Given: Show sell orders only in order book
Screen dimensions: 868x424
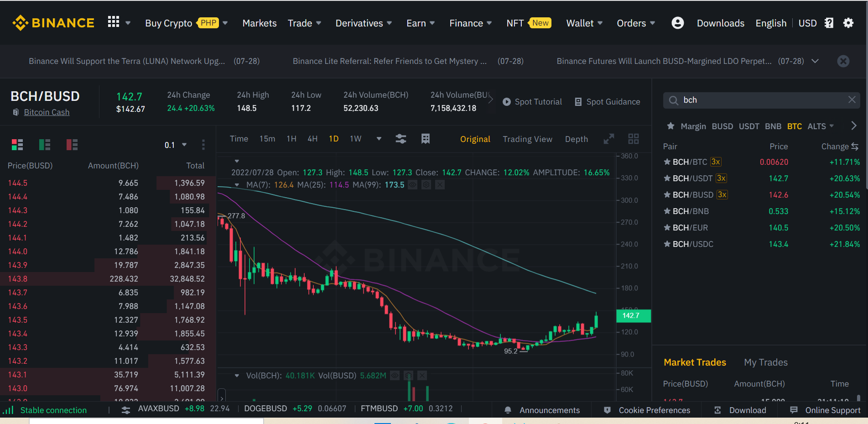Looking at the screenshot, I should coord(72,145).
